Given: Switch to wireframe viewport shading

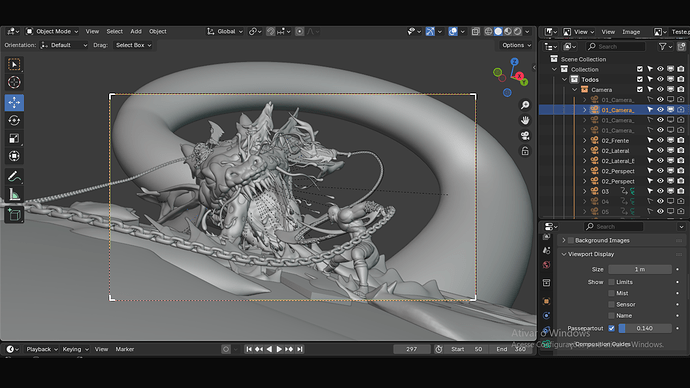Looking at the screenshot, I should click(488, 32).
